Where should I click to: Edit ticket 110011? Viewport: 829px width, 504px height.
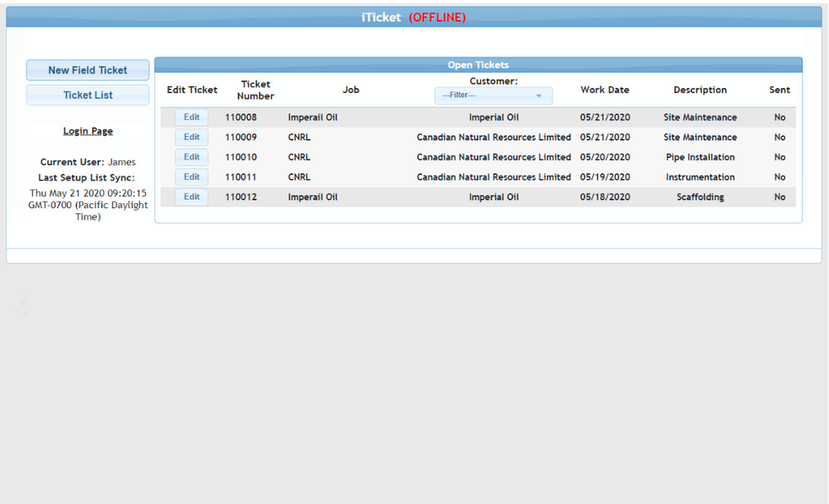(x=191, y=177)
